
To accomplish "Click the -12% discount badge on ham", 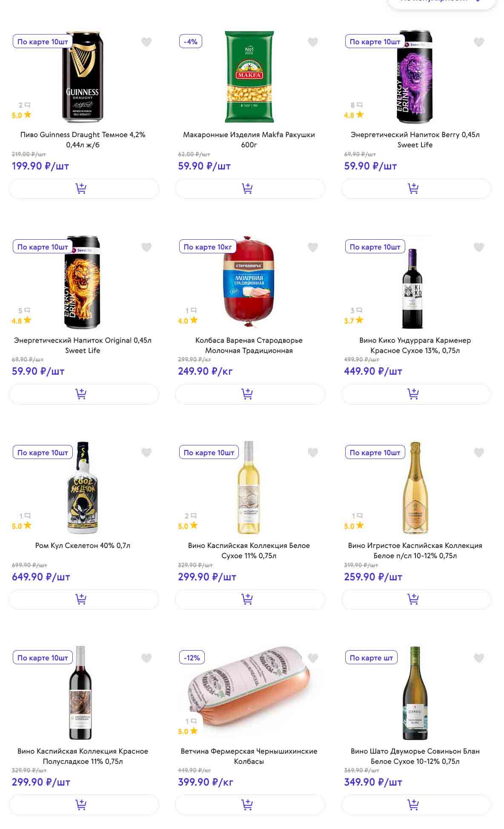I will (x=192, y=658).
